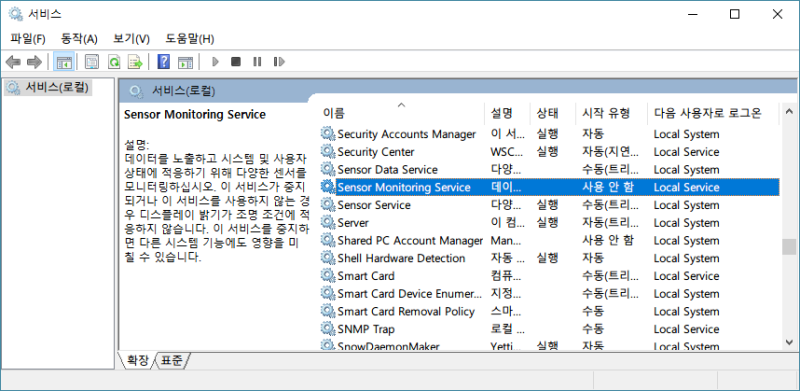
Task: Click the Back arrow toolbar icon
Action: pyautogui.click(x=13, y=62)
